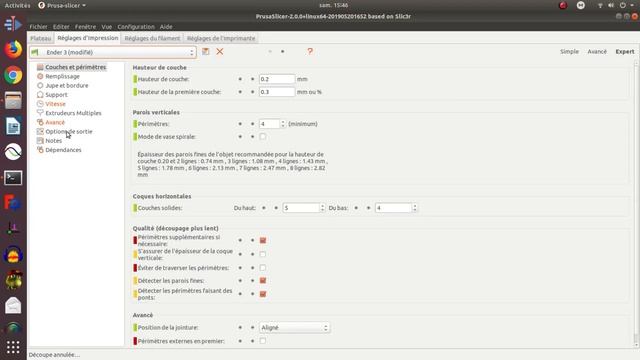Viewport: 640px width, 360px height.
Task: Click Activités in the top bar
Action: (x=18, y=5)
